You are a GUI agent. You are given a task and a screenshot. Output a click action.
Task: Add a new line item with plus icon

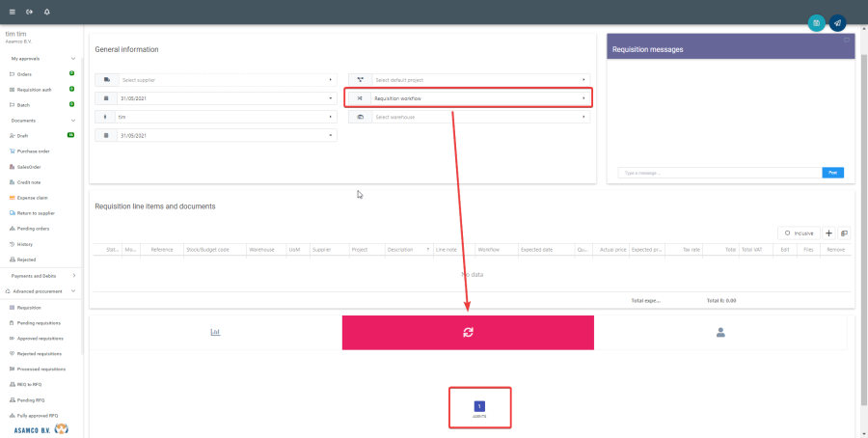point(828,233)
